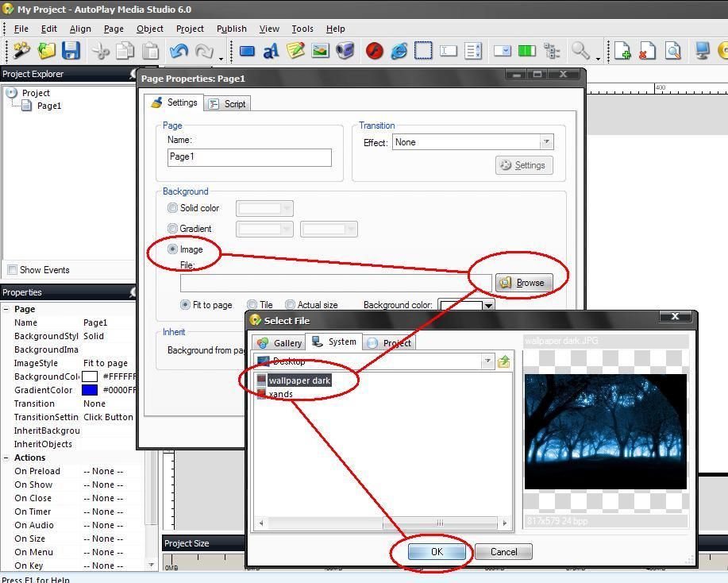The image size is (728, 583).
Task: Enable the Show Events checkbox
Action: coord(12,270)
